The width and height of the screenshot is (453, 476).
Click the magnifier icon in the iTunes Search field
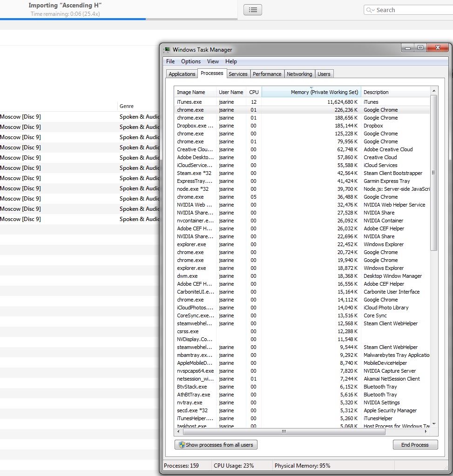[x=370, y=10]
